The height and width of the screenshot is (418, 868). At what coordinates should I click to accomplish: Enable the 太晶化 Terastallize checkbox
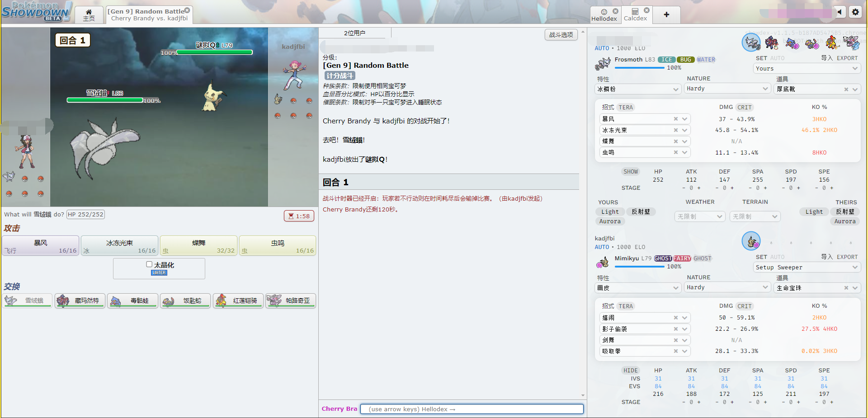coord(149,264)
